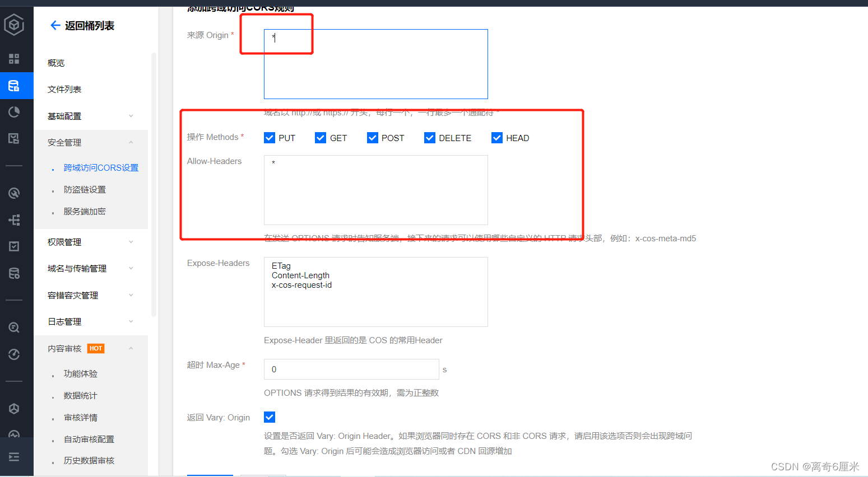
Task: Focus the Allow-Headers text area
Action: 376,190
